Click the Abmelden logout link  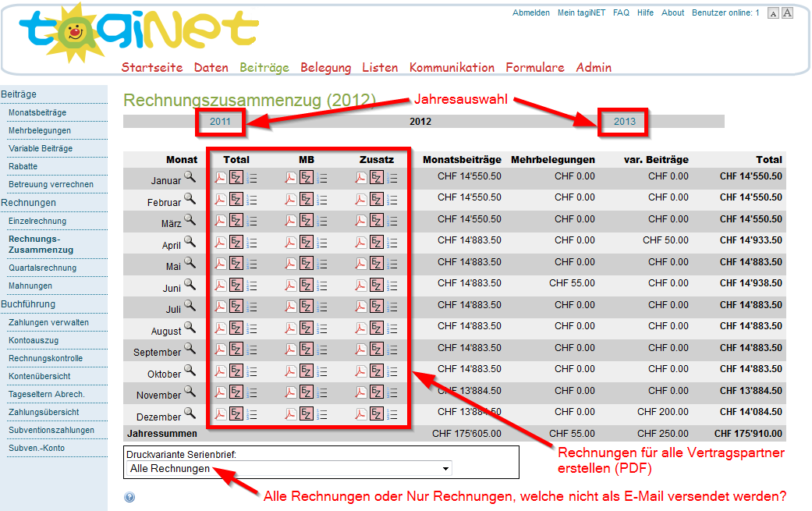530,13
